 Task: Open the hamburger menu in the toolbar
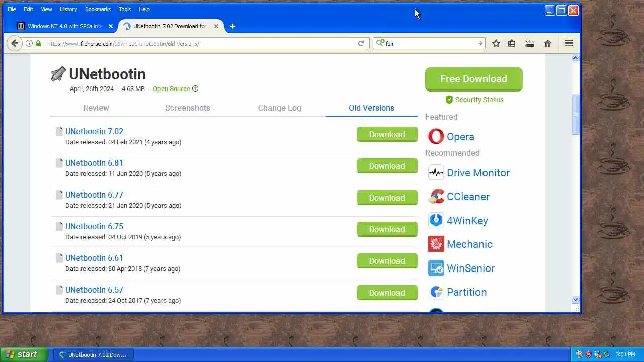tap(569, 44)
